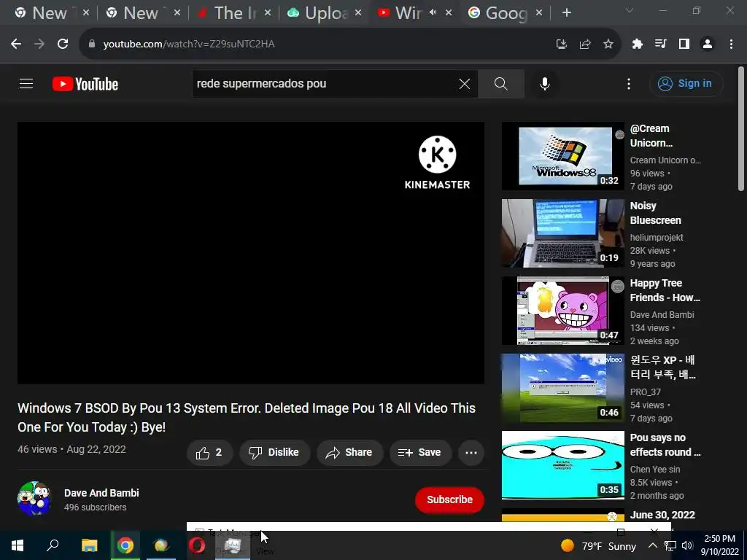Reload the YouTube page
Viewport: 747px width, 560px height.
63,44
